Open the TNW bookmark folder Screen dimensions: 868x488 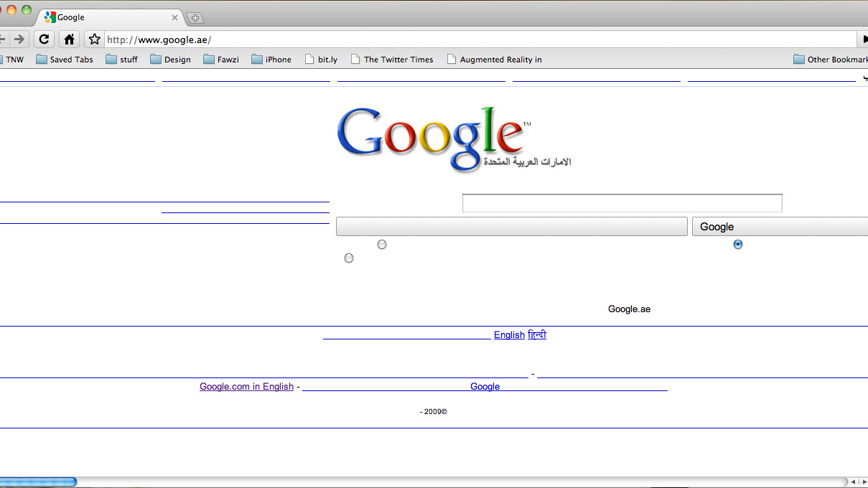[11, 60]
